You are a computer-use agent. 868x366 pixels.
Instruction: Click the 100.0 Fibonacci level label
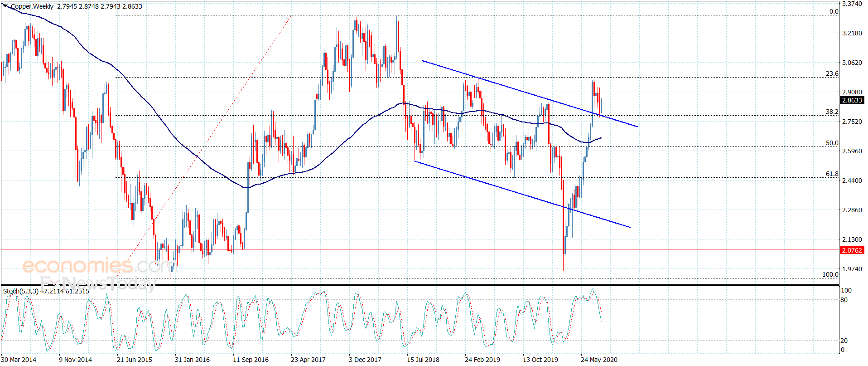coord(830,274)
